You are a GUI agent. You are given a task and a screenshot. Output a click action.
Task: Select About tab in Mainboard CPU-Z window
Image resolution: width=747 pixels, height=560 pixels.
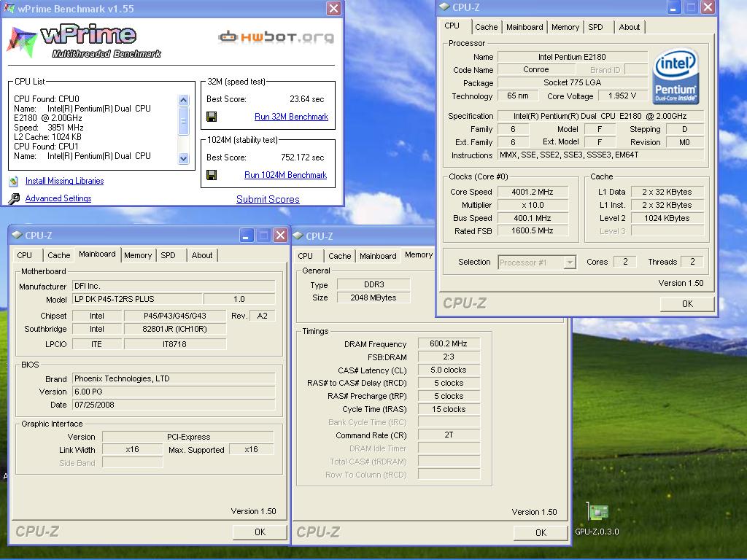pyautogui.click(x=202, y=255)
